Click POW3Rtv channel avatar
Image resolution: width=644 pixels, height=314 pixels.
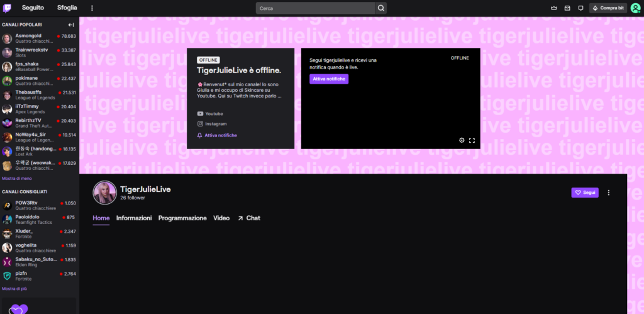(x=7, y=206)
